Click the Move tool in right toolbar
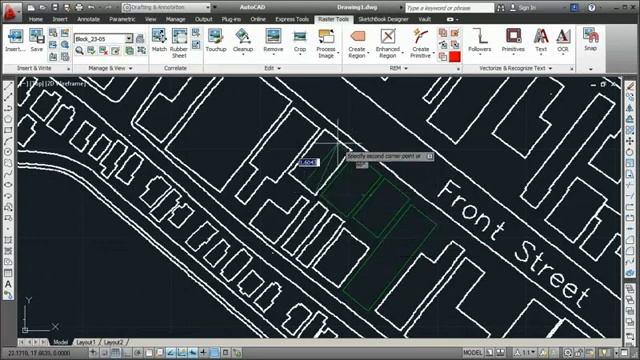The image size is (640, 360). (630, 141)
